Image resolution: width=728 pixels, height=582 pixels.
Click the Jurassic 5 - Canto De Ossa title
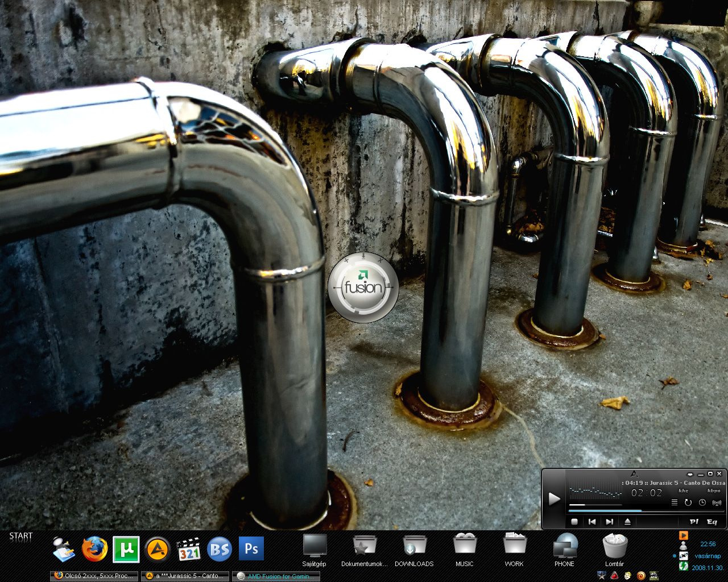pyautogui.click(x=688, y=483)
